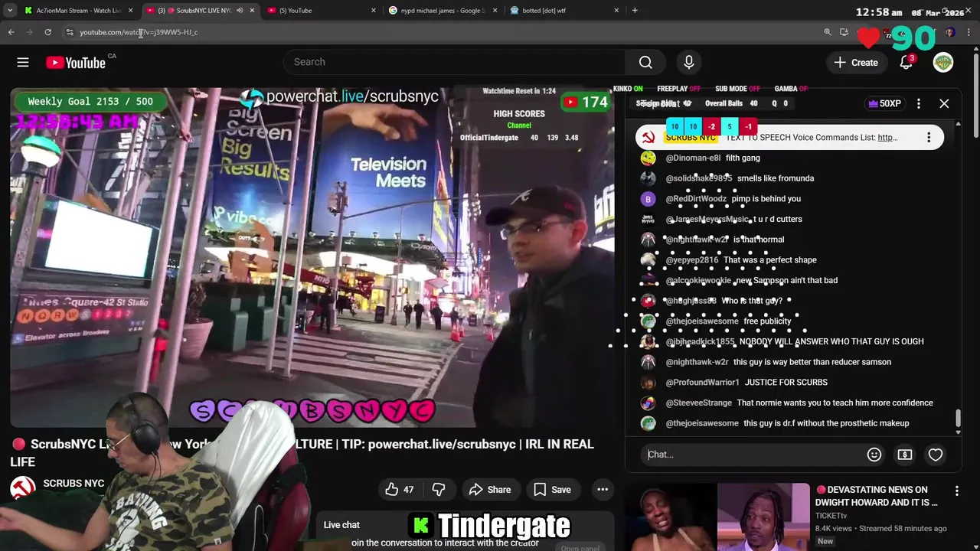The width and height of the screenshot is (980, 551).
Task: Close the live chat panel
Action: click(944, 103)
